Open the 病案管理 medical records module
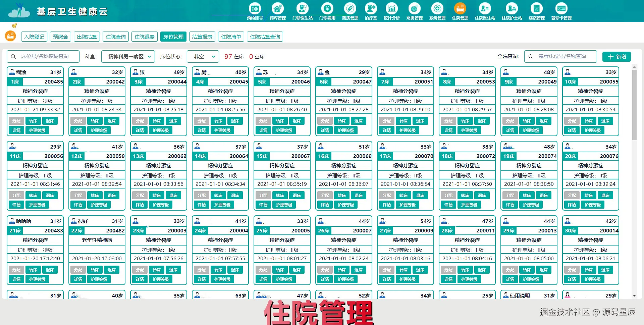644x325 pixels. click(x=537, y=11)
